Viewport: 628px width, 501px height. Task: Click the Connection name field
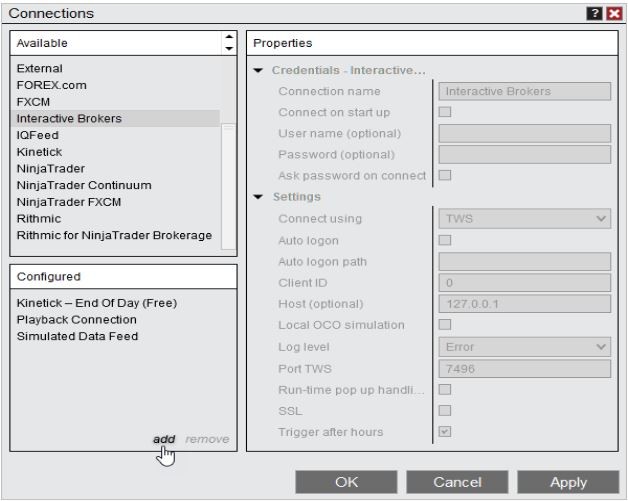525,91
